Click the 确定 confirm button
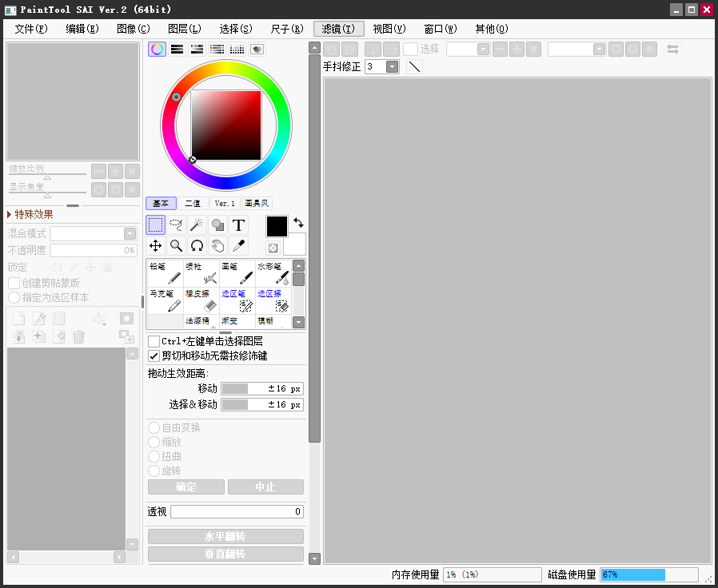Viewport: 718px width, 588px height. click(186, 487)
